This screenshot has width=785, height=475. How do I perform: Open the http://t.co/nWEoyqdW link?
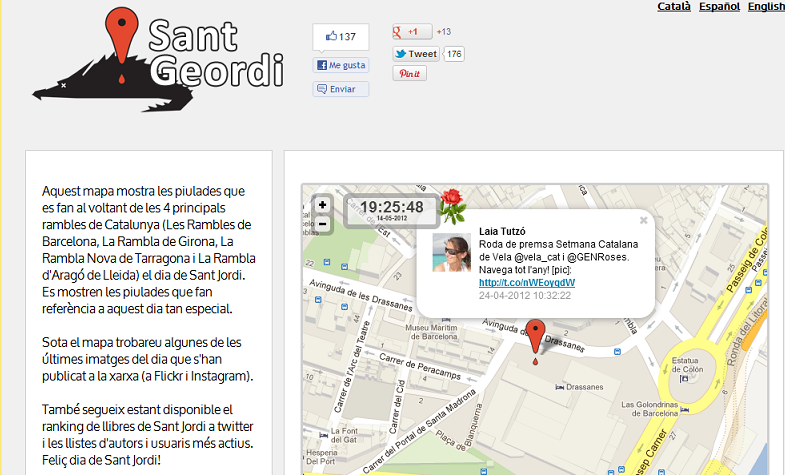[x=527, y=282]
